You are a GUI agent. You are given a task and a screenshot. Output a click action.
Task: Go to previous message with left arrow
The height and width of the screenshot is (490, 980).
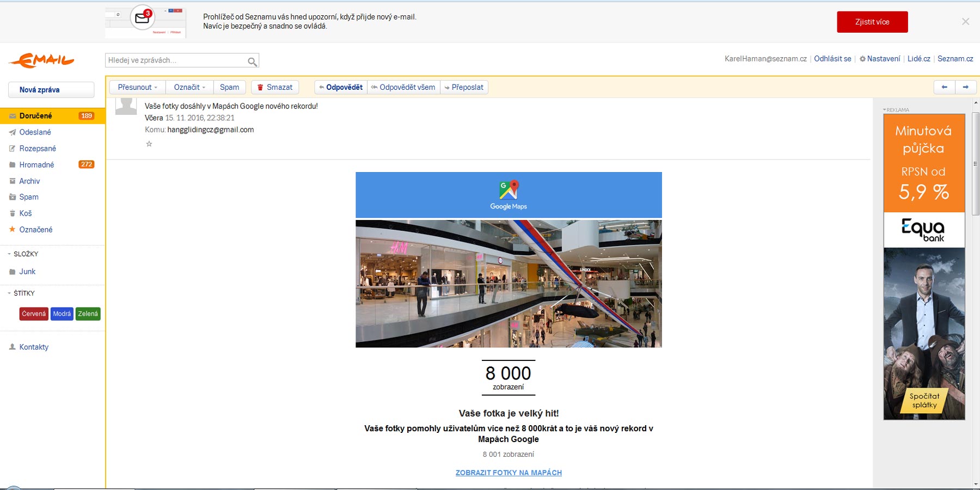coord(944,87)
